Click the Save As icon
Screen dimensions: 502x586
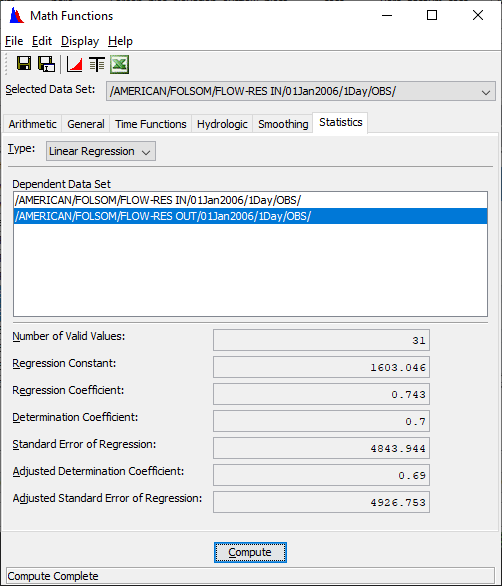click(47, 64)
